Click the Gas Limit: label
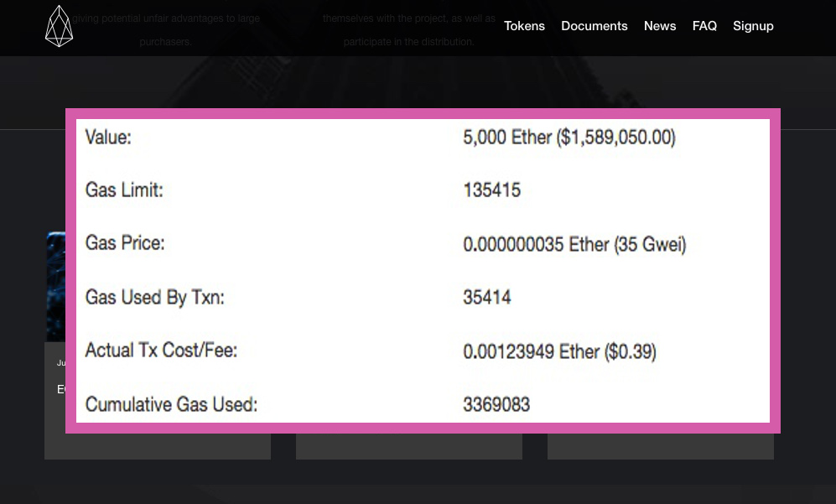 tap(124, 190)
